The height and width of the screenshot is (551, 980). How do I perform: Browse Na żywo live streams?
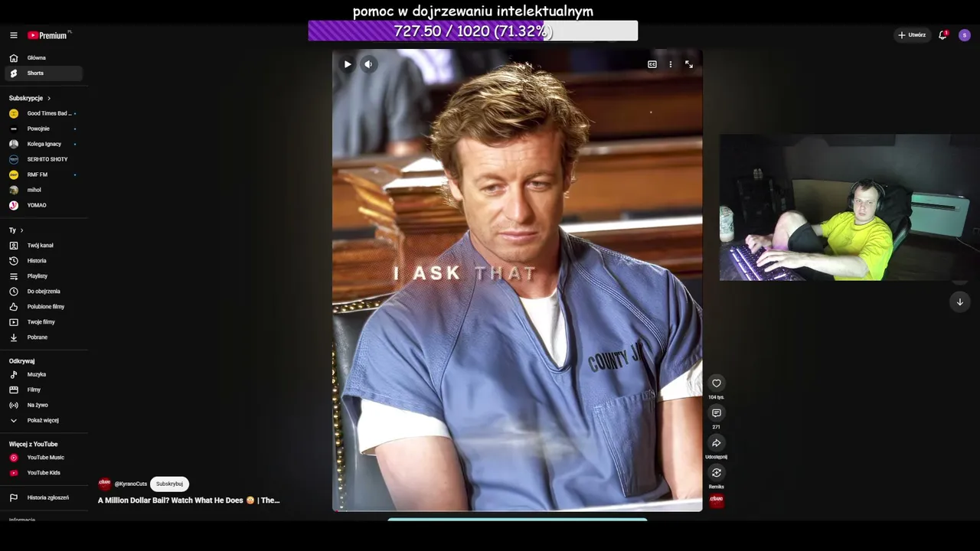(44, 405)
